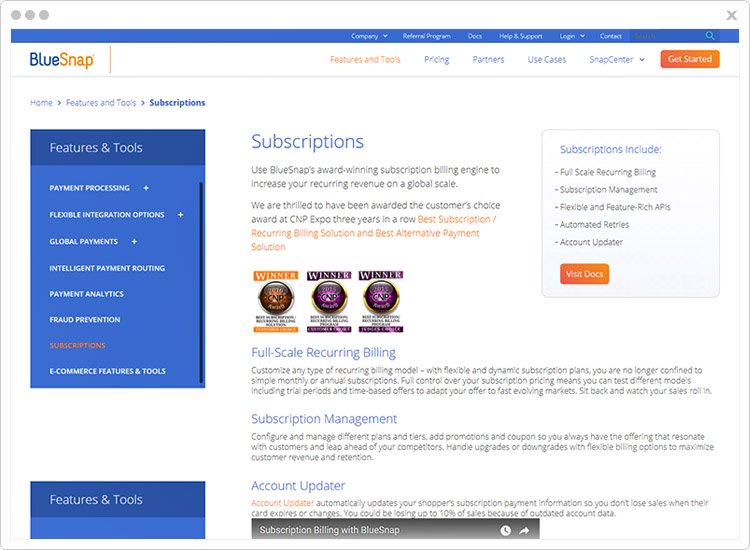This screenshot has width=750, height=550.
Task: Click the video Watch Later clock icon
Action: (506, 530)
